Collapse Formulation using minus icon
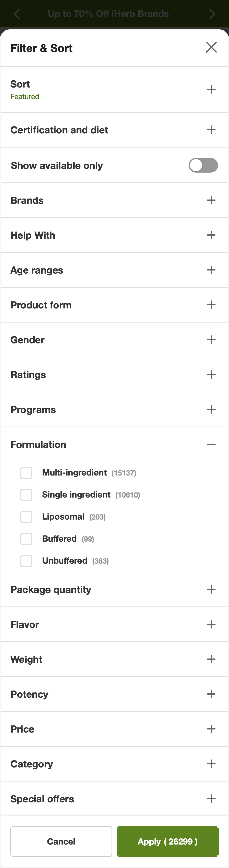229x868 pixels. coord(211,445)
